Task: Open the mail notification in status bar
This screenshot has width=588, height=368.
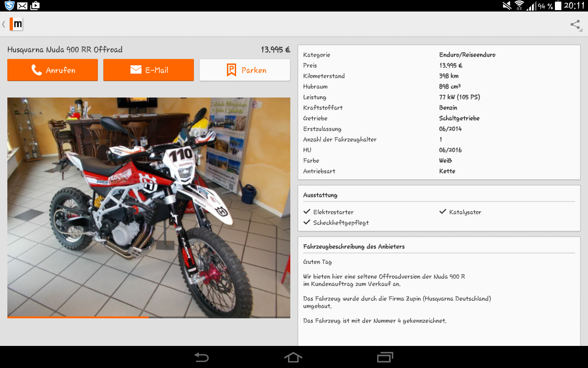Action: coord(22,6)
